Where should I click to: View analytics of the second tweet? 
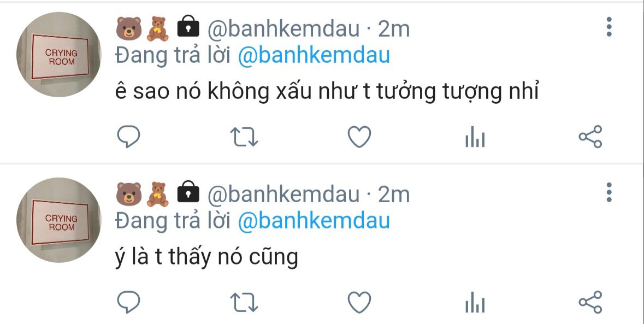pos(475,303)
